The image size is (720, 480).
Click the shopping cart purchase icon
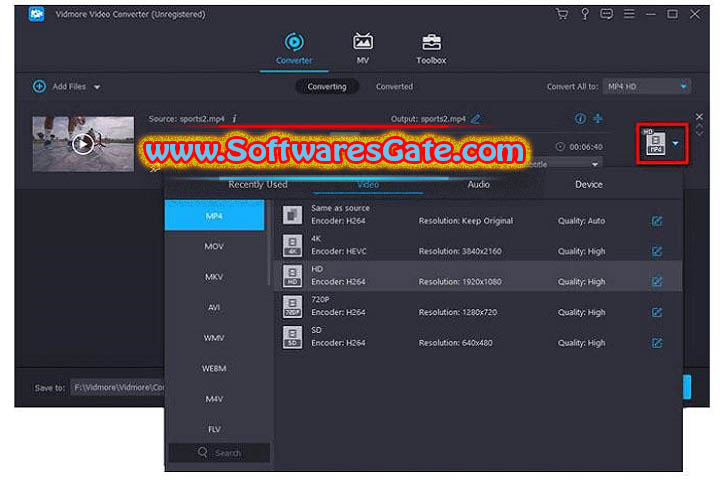(562, 14)
